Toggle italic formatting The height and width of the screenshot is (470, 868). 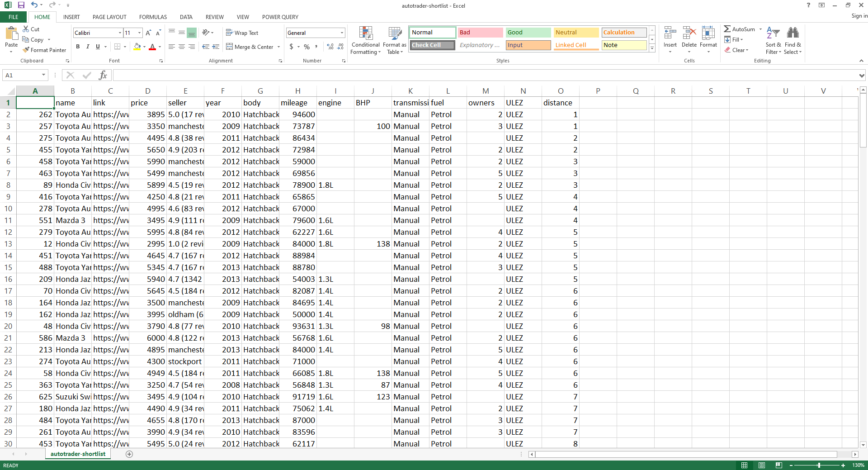pos(87,47)
